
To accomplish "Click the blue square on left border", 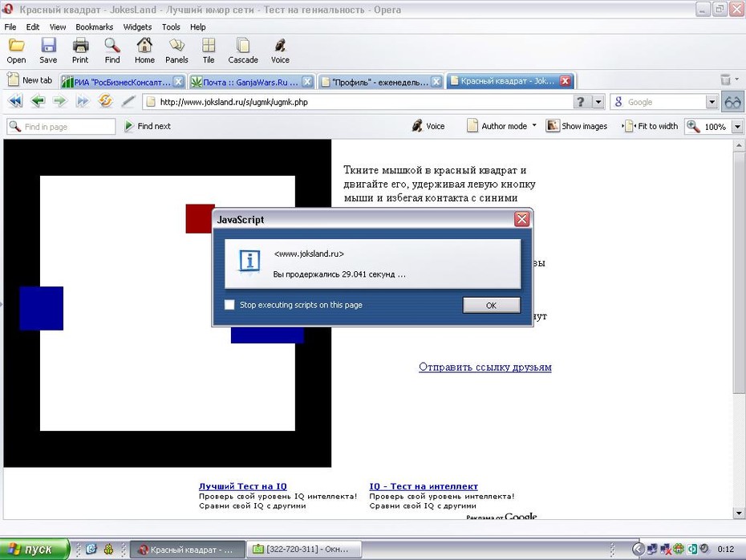I will [x=42, y=308].
